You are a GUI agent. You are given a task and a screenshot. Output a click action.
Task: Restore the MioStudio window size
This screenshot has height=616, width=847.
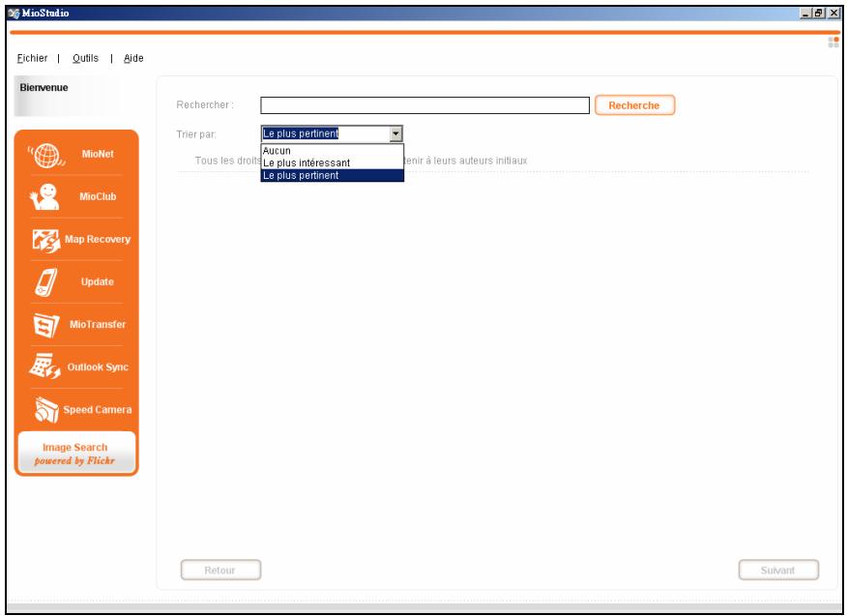click(819, 14)
